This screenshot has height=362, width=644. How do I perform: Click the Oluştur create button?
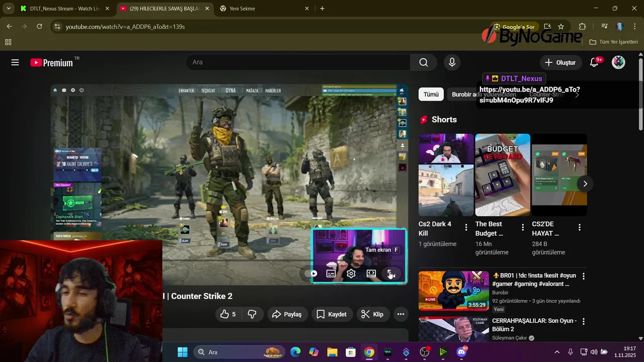click(x=561, y=62)
